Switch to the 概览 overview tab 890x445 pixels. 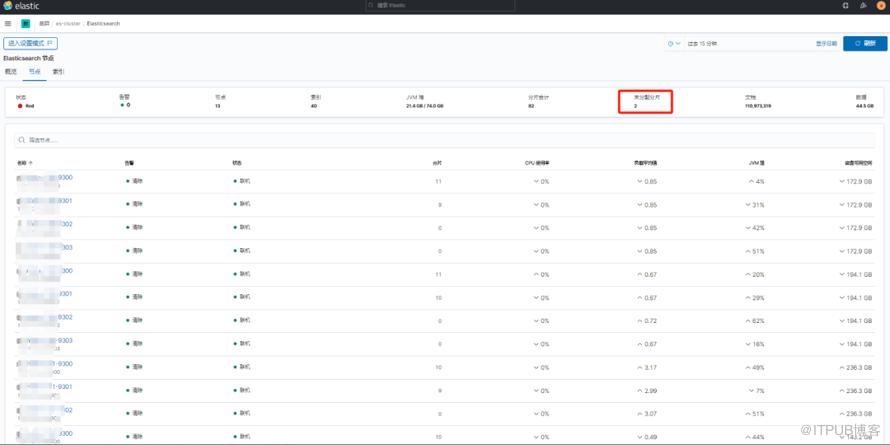tap(11, 72)
